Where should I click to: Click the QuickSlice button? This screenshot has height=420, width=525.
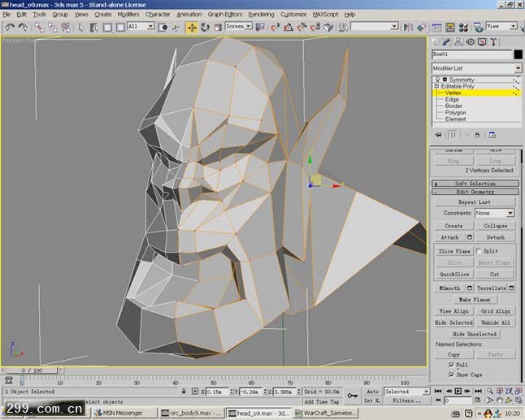[x=454, y=274]
